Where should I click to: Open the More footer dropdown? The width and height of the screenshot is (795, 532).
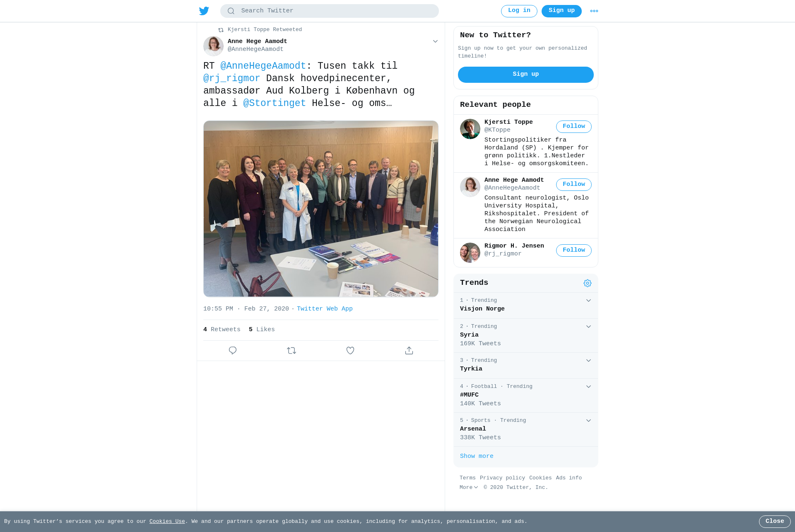point(469,487)
